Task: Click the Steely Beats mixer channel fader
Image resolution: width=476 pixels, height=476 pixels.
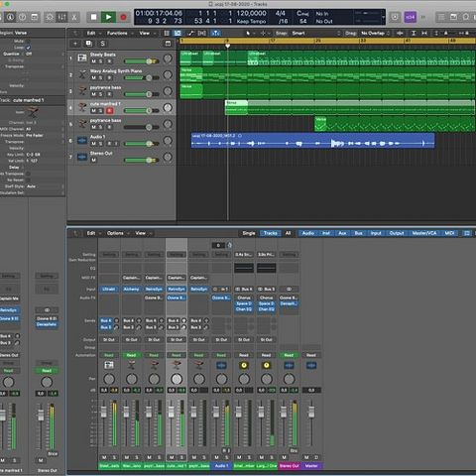Action: 103,412
